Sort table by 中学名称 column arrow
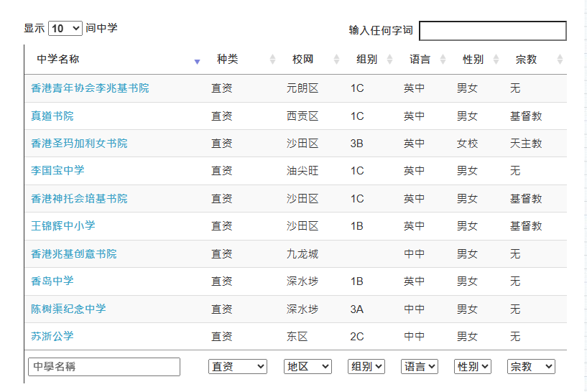 (x=197, y=62)
